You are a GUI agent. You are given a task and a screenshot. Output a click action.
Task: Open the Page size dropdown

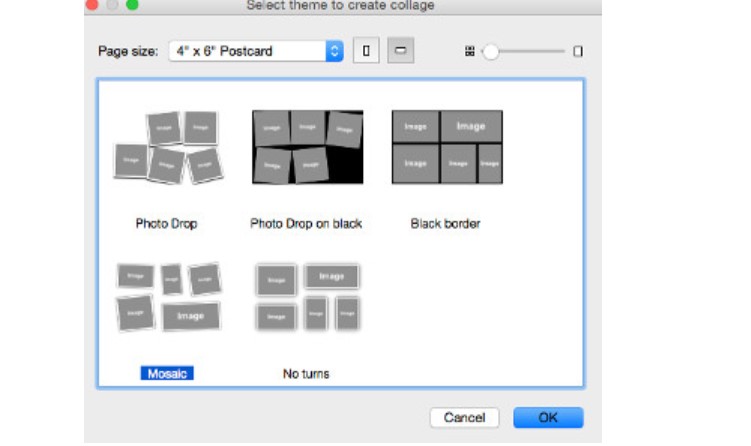pos(256,51)
